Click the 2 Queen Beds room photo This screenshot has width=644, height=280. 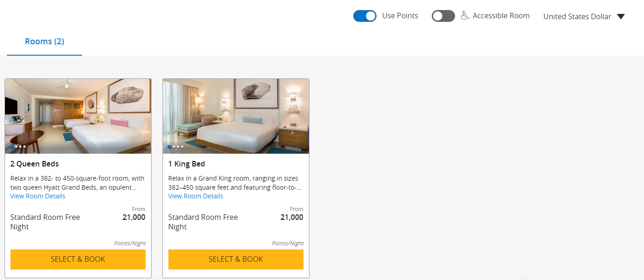(78, 114)
